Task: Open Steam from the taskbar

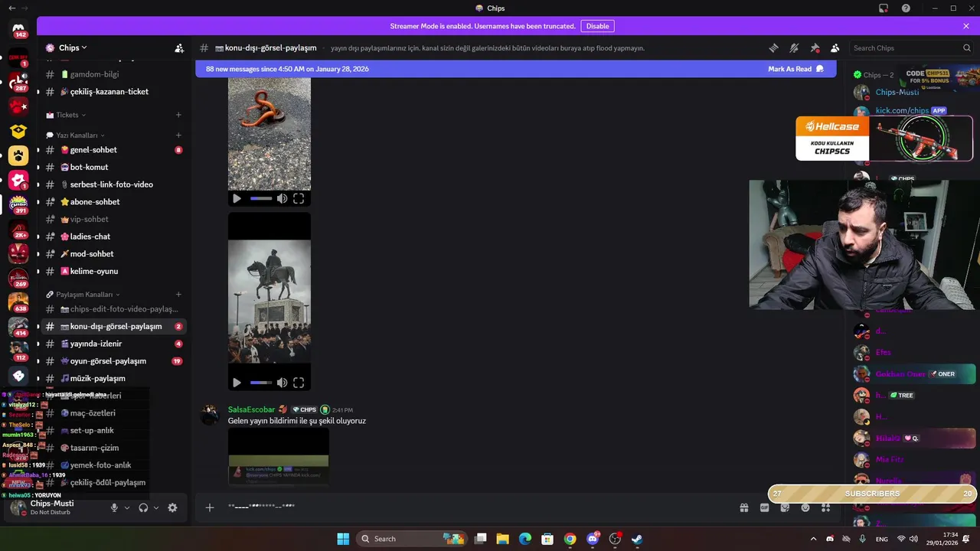Action: pos(637,539)
